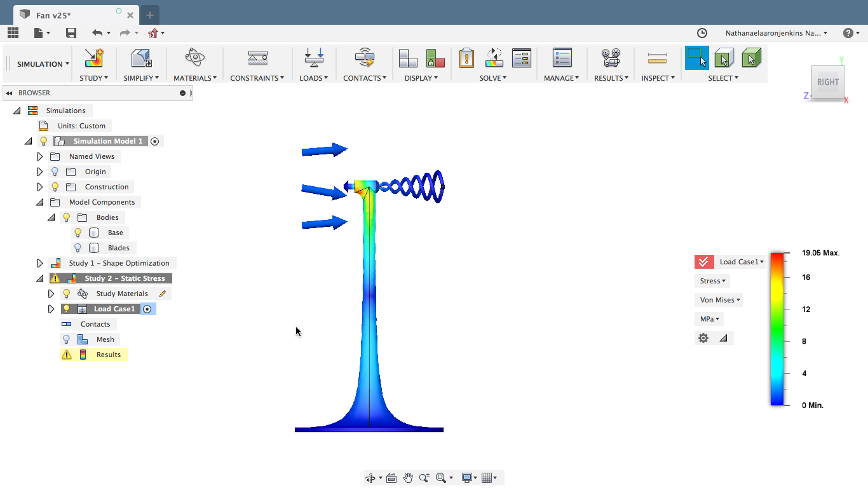Open the INSPECT menu
This screenshot has width=868, height=488.
click(658, 78)
